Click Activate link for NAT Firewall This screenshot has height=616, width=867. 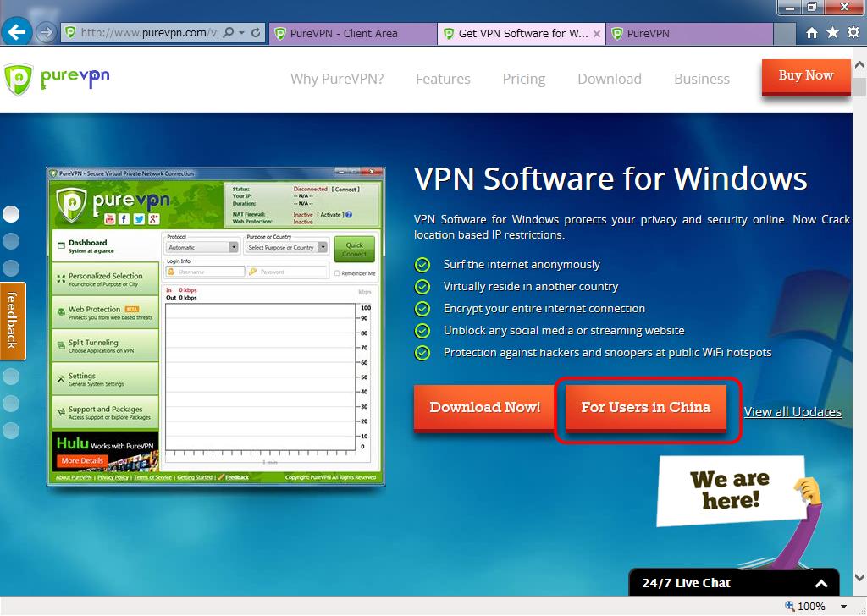pyautogui.click(x=331, y=215)
